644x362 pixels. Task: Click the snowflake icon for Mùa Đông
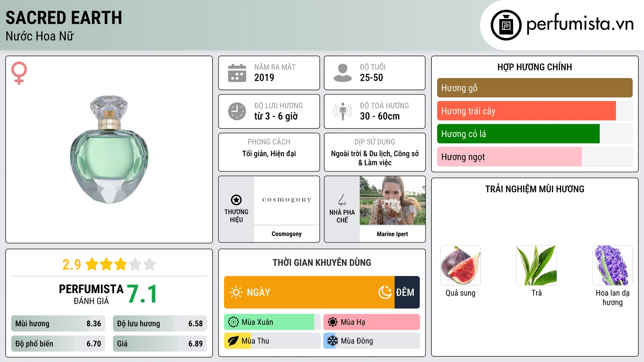333,341
